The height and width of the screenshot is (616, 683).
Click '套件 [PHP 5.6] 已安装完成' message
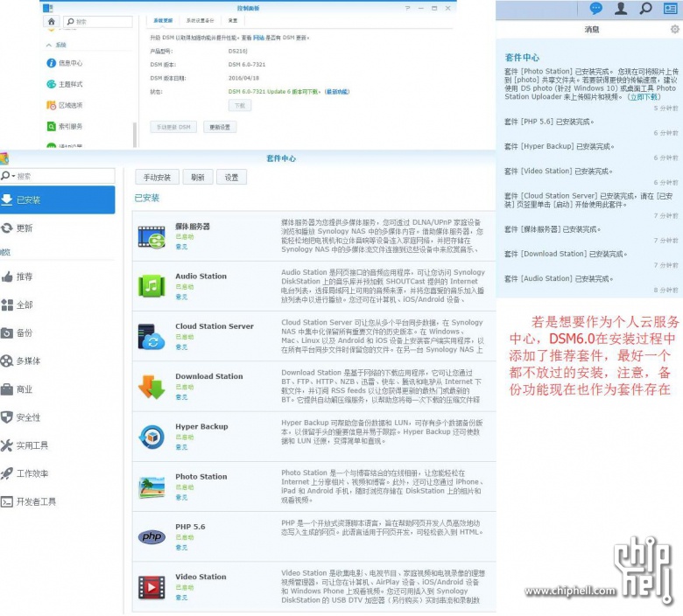549,122
